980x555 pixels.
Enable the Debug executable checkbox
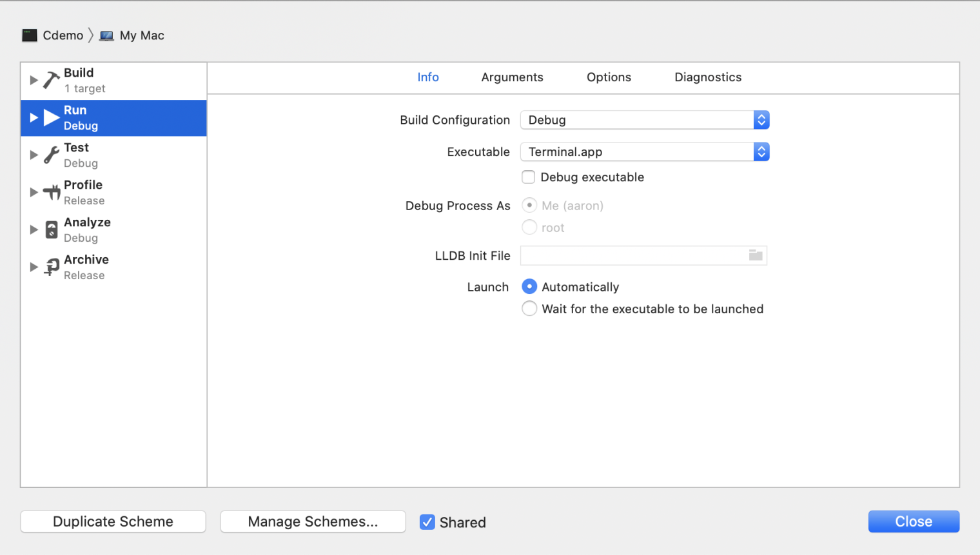point(529,177)
